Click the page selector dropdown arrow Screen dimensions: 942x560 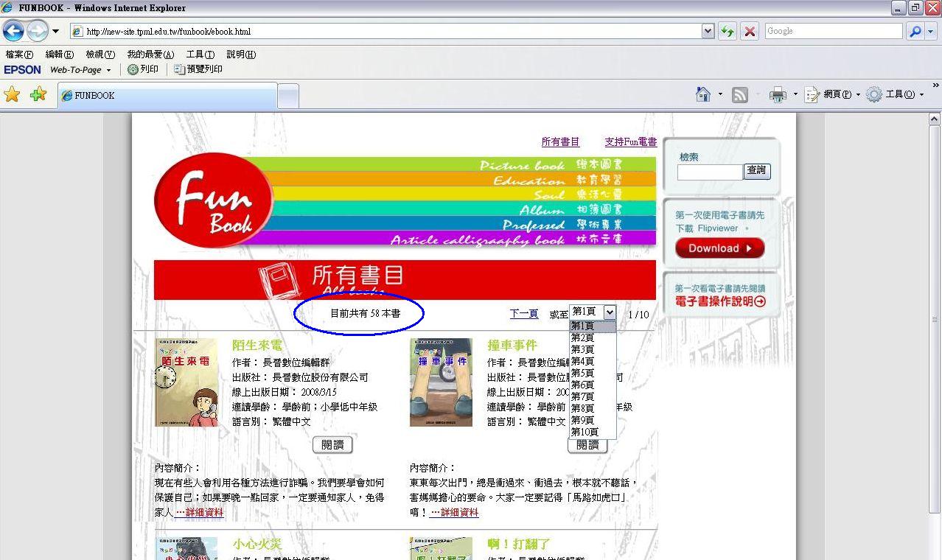click(609, 312)
